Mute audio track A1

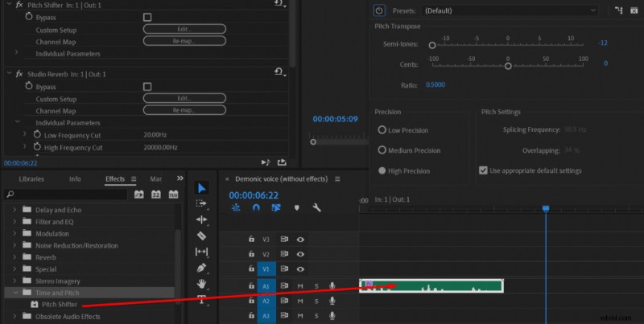point(300,286)
